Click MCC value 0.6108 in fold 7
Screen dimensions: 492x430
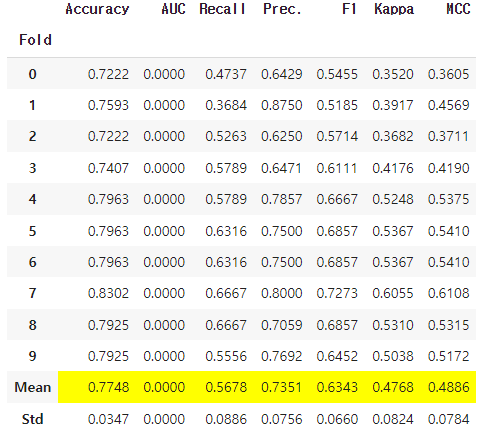(x=449, y=293)
